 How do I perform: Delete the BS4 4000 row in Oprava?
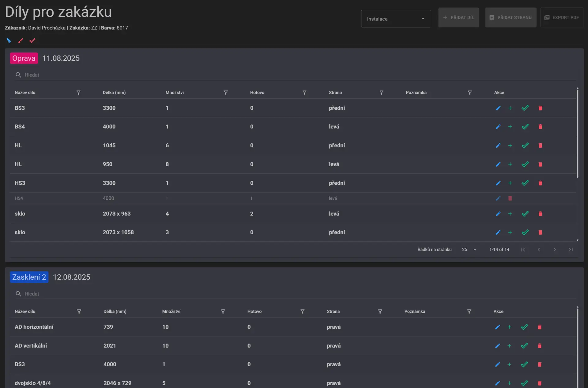(540, 126)
